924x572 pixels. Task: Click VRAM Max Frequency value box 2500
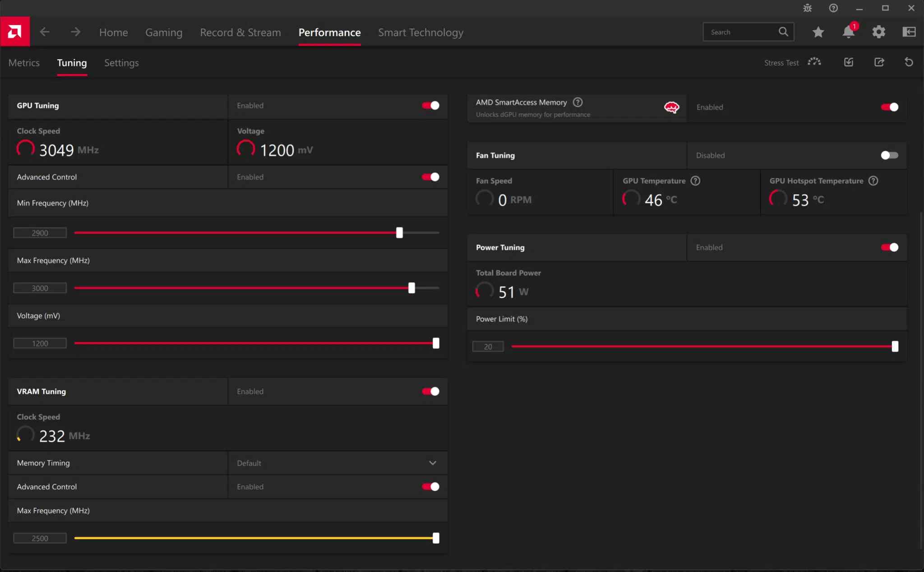click(x=40, y=538)
